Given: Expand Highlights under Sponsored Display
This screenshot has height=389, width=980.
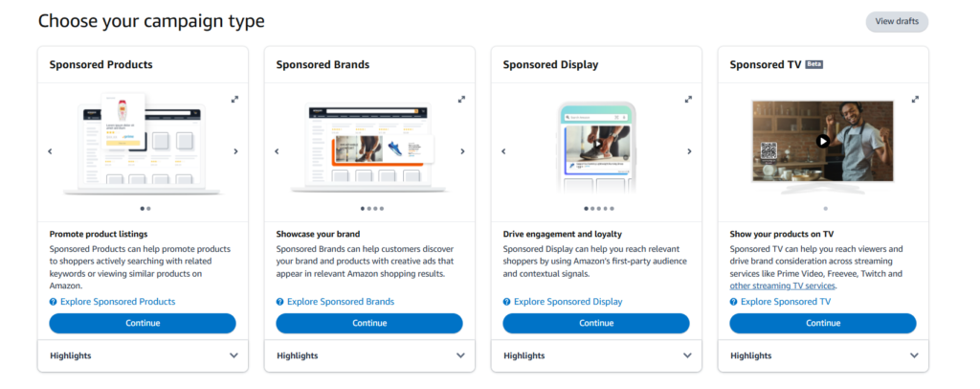Looking at the screenshot, I should (x=596, y=355).
